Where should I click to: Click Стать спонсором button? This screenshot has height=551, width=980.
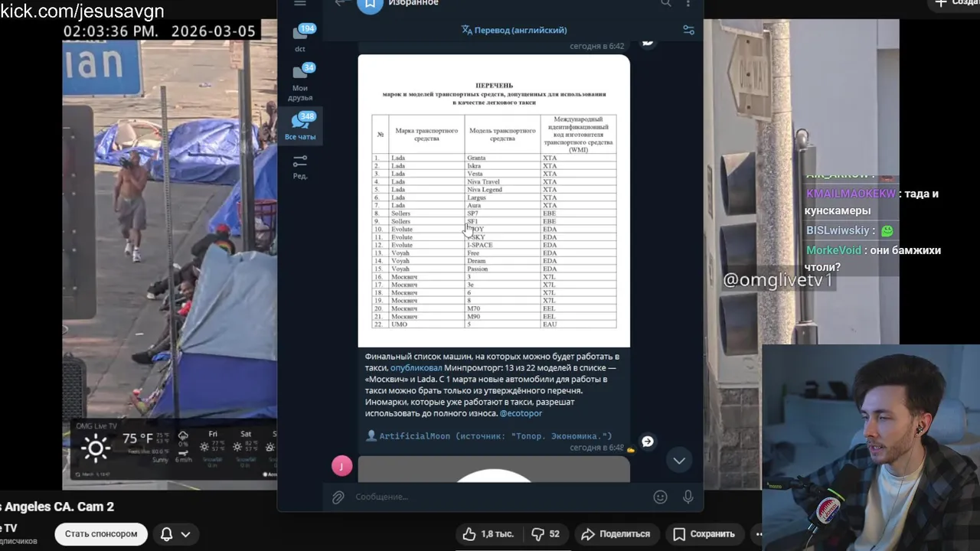[101, 534]
